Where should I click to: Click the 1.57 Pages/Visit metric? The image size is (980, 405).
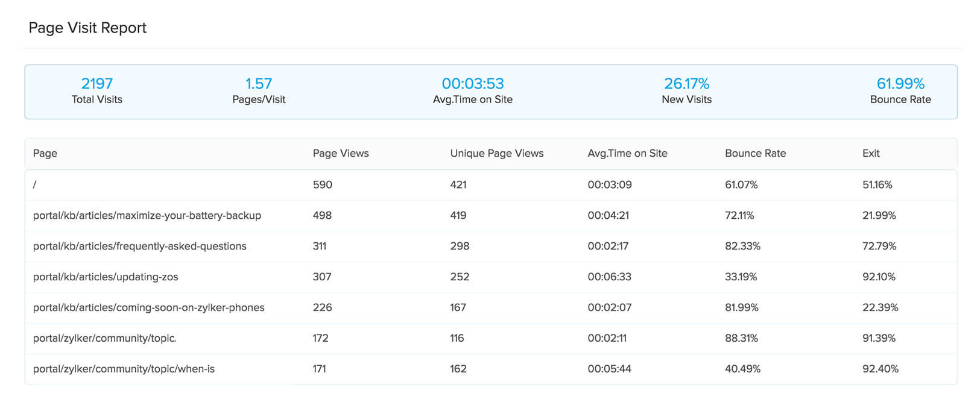[259, 84]
